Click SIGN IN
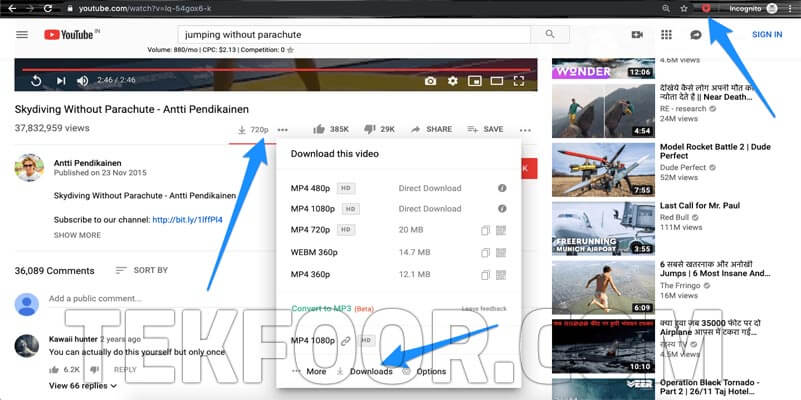The width and height of the screenshot is (801, 400). pyautogui.click(x=767, y=35)
